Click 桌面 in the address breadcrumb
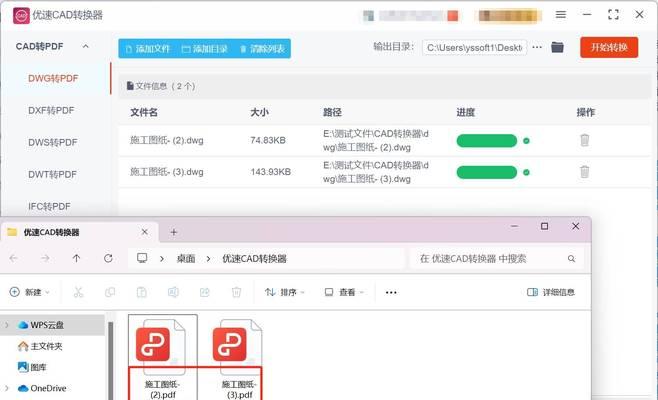The width and height of the screenshot is (658, 400). [x=186, y=259]
